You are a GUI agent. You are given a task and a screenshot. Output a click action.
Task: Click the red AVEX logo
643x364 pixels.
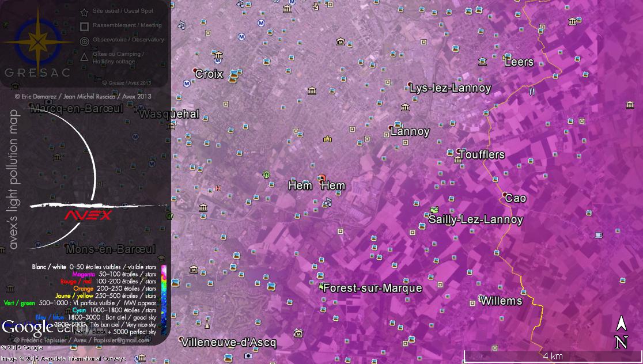pyautogui.click(x=88, y=215)
